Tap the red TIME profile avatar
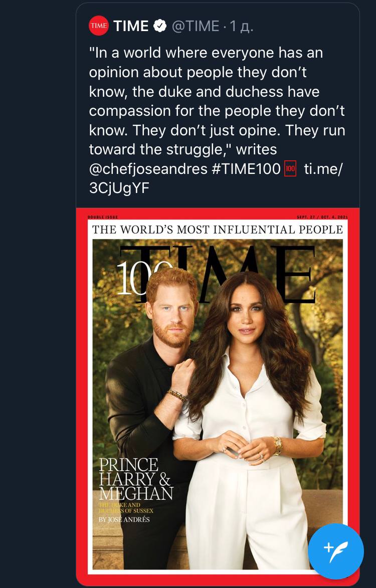 coord(99,26)
